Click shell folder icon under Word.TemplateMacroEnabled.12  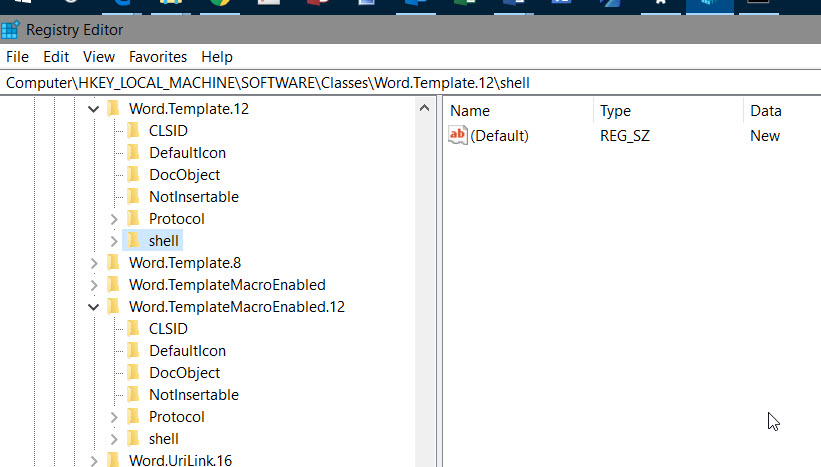pos(133,438)
